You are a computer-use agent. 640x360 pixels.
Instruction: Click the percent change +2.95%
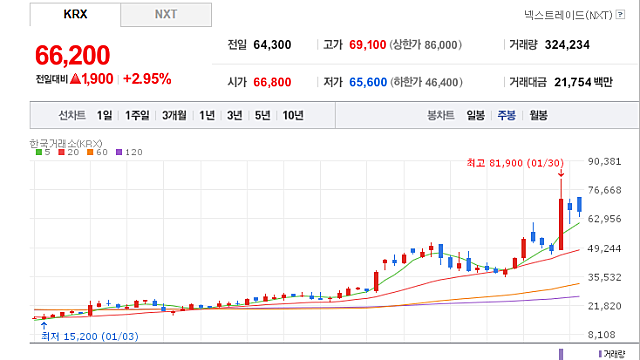pyautogui.click(x=147, y=79)
